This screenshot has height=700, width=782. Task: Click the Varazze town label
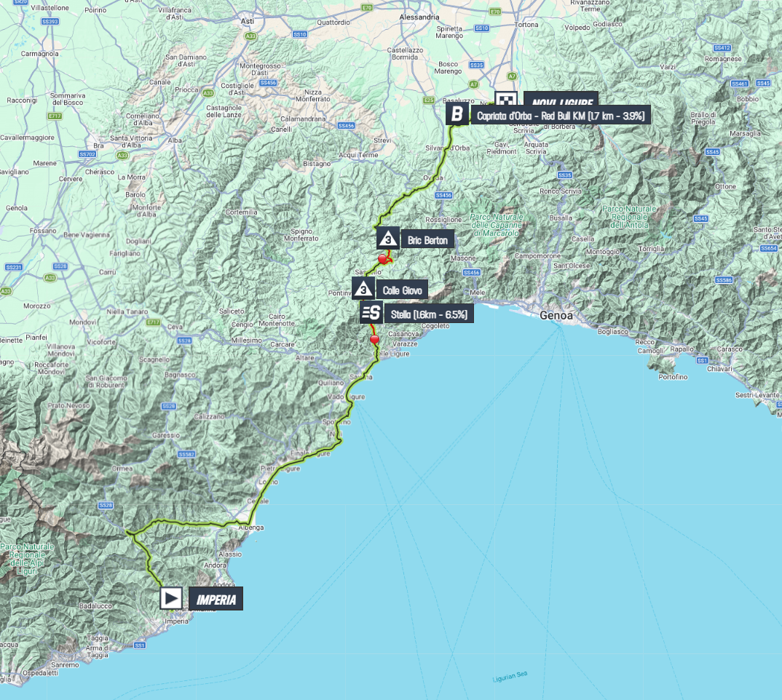click(405, 344)
